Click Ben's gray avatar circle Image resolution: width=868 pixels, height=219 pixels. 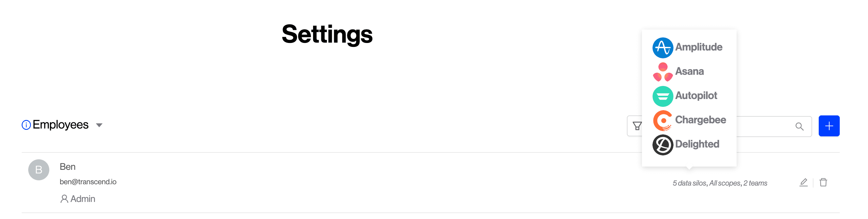pos(39,170)
